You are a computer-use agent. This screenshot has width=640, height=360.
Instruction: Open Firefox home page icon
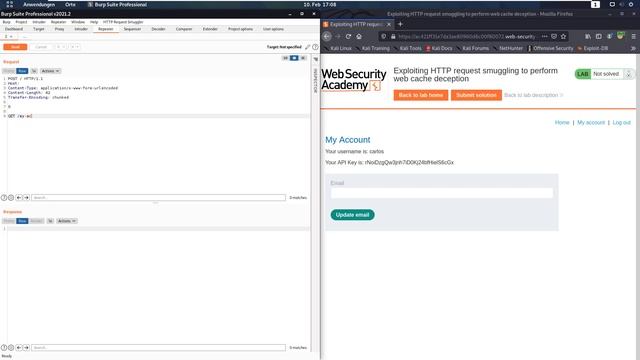click(x=359, y=36)
